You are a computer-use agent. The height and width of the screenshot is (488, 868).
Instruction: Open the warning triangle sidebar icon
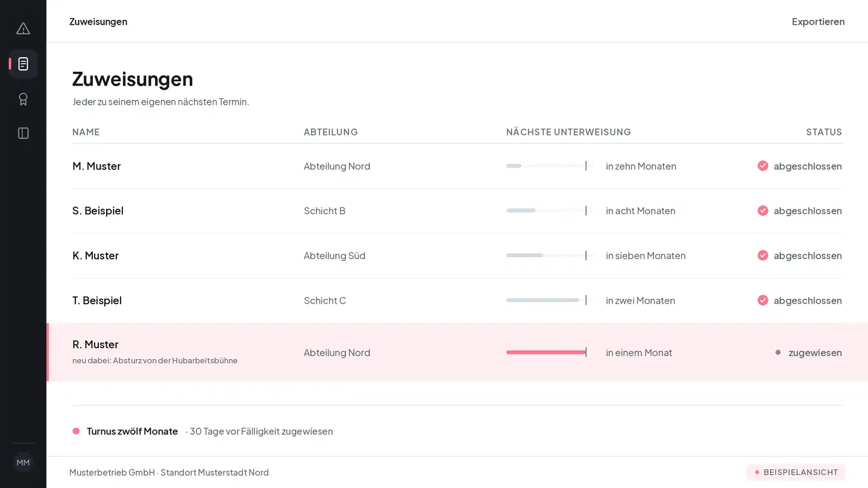pos(23,28)
